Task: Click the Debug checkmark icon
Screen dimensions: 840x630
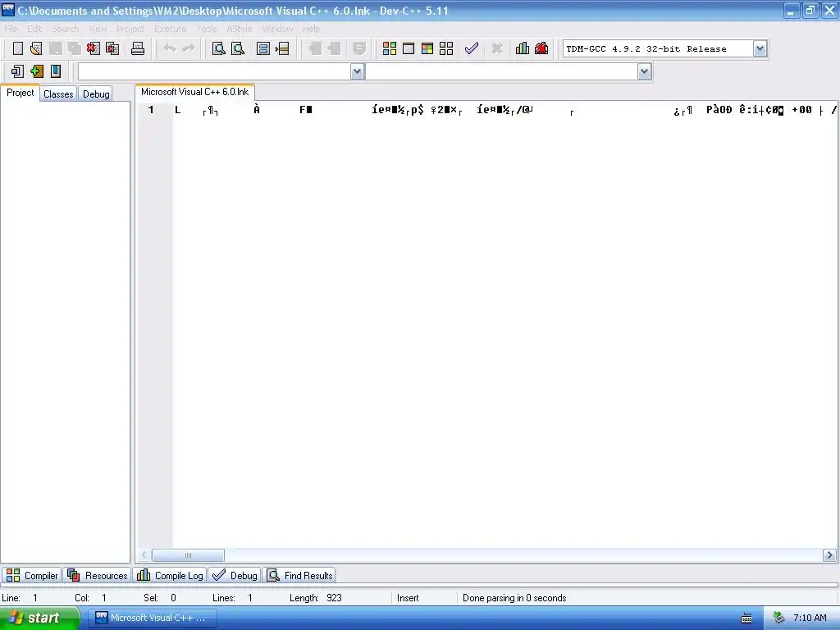Action: [x=472, y=48]
